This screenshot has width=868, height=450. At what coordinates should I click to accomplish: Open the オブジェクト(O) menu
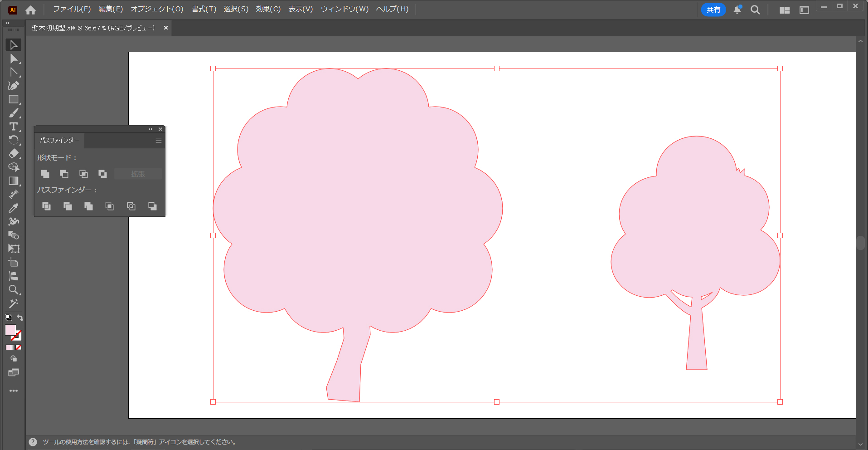[157, 9]
